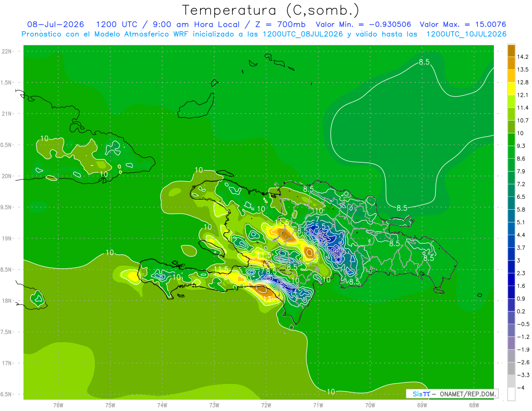Click the 72W longitude axis label
The image size is (532, 411).
click(x=266, y=405)
